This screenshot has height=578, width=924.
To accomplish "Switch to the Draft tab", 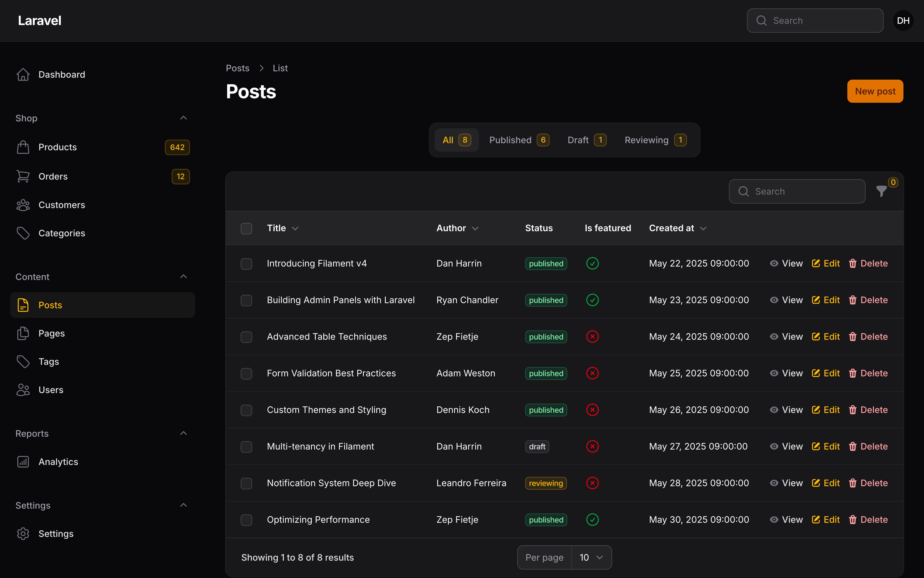I will click(587, 140).
